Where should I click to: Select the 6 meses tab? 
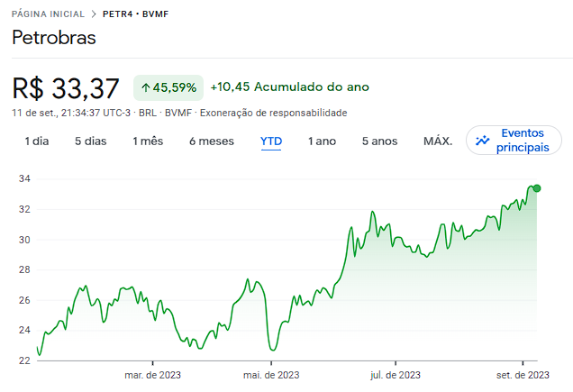(212, 141)
